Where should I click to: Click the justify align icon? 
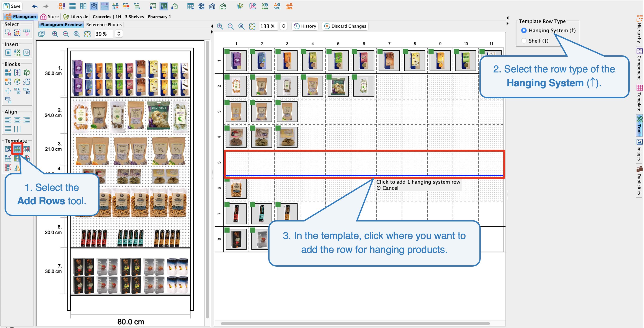[8, 129]
